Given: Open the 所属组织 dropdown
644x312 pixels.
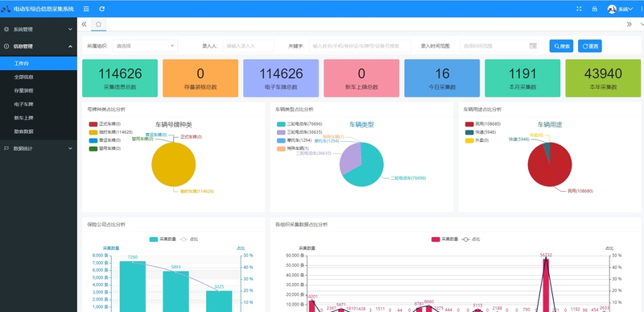Looking at the screenshot, I should pos(146,46).
